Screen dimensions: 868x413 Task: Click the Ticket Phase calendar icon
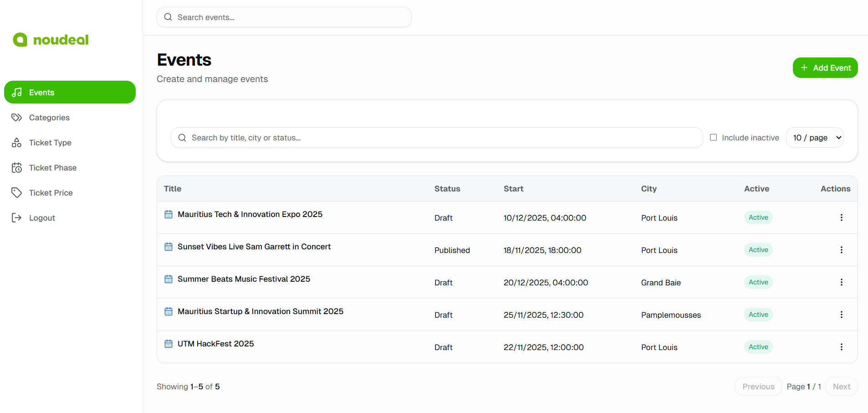click(17, 167)
